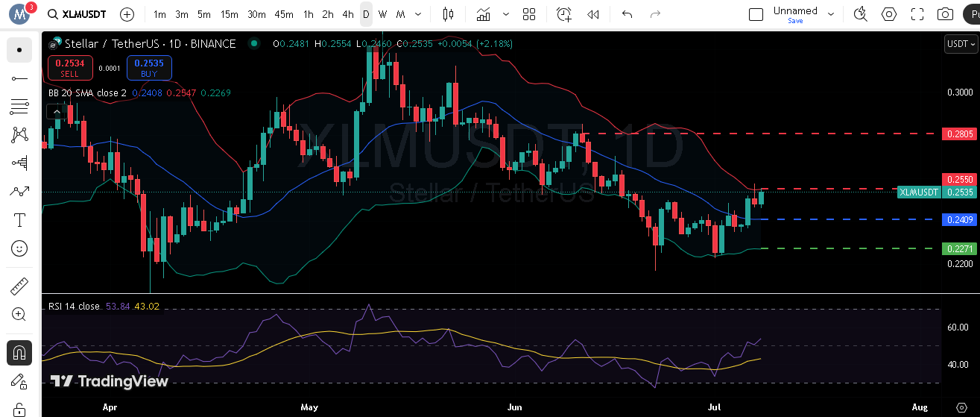This screenshot has width=980, height=417.
Task: Toggle lock all drawings
Action: pos(19,409)
